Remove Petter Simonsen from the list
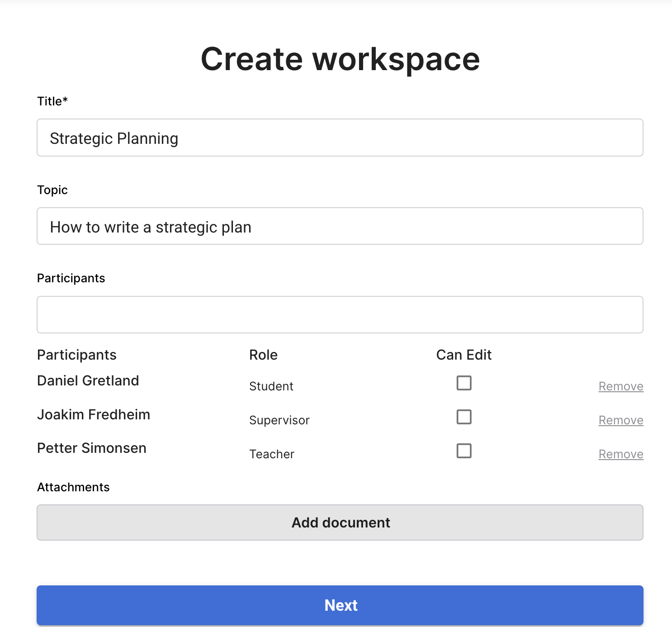This screenshot has width=672, height=627. pos(620,454)
